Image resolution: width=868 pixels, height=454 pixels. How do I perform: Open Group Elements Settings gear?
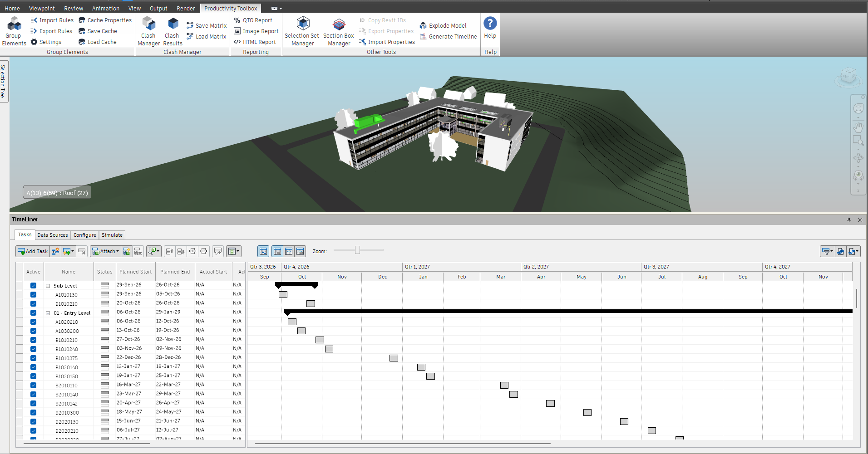coord(46,42)
